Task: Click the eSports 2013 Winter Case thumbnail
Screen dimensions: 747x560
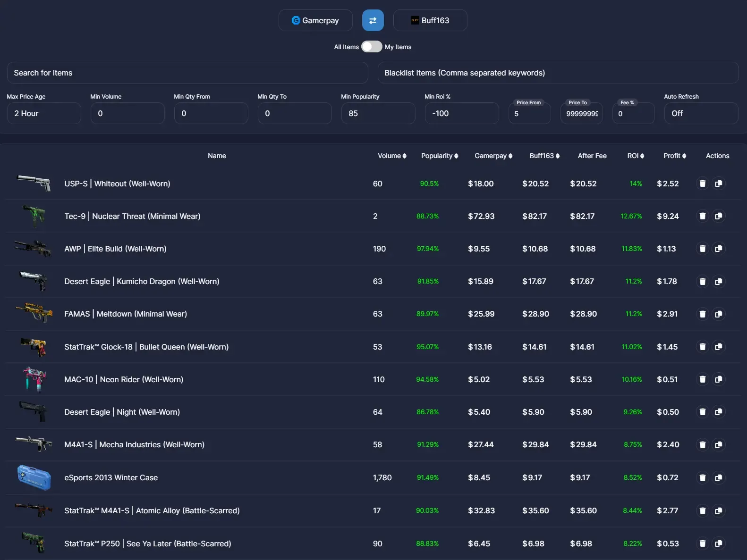Action: (x=34, y=477)
